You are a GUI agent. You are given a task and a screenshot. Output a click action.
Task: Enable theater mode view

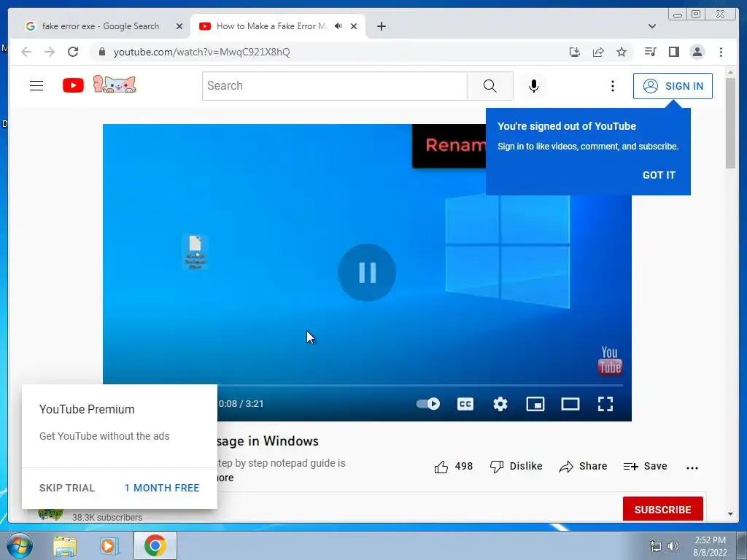point(570,404)
